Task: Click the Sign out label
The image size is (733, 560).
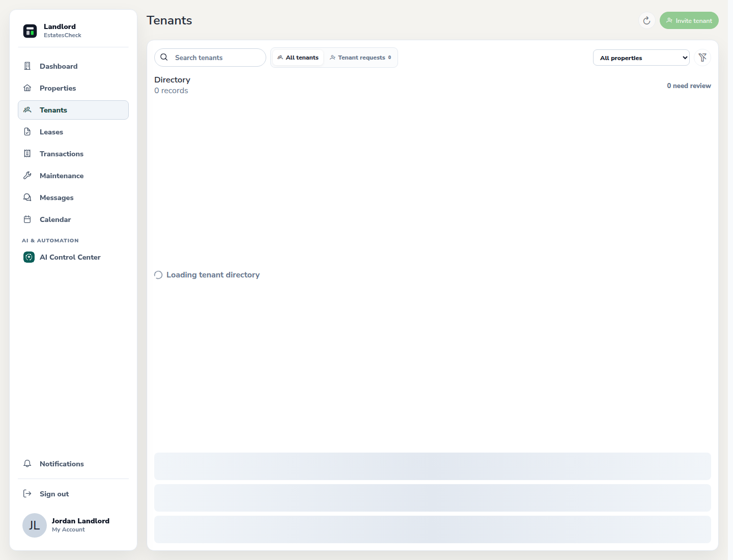Action: [x=54, y=494]
